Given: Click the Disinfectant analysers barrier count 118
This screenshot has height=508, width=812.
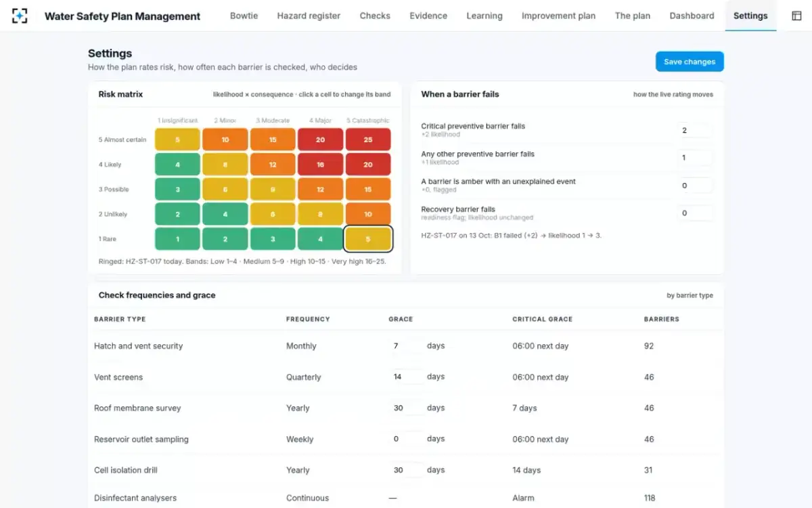Looking at the screenshot, I should (x=650, y=498).
